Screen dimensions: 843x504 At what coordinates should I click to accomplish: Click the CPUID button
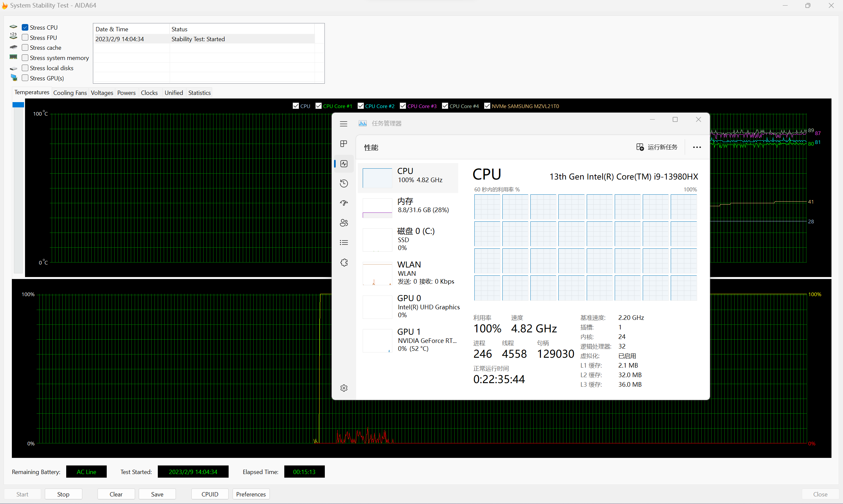coord(210,494)
